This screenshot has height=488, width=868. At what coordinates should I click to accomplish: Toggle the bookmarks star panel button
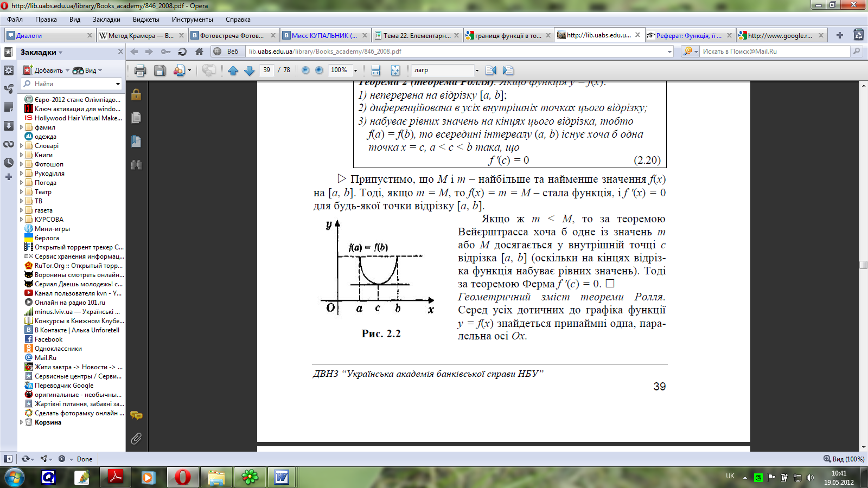point(8,52)
